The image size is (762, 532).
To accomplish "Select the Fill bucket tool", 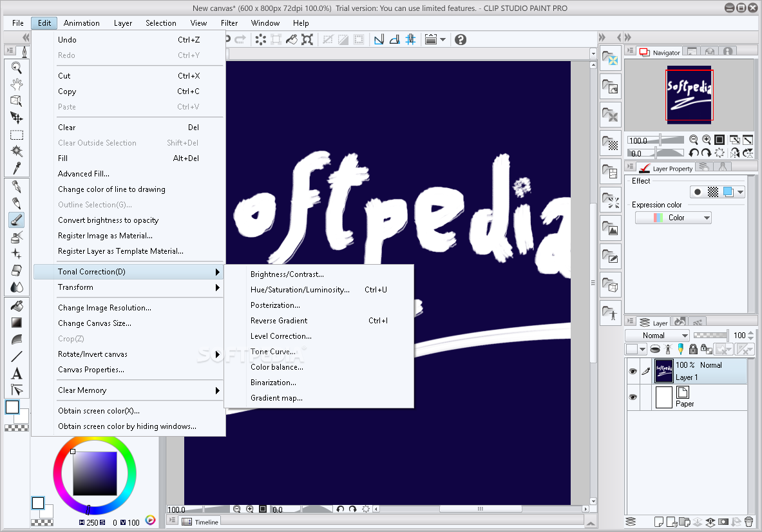I will [17, 306].
